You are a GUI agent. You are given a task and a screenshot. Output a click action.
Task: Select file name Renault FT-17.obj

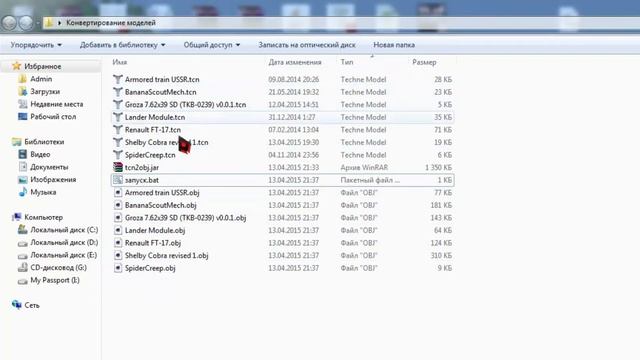click(153, 243)
